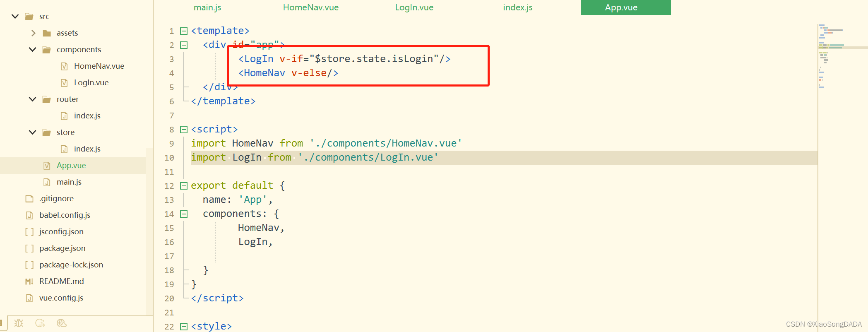Click the store folder icon
The image size is (868, 332).
46,132
